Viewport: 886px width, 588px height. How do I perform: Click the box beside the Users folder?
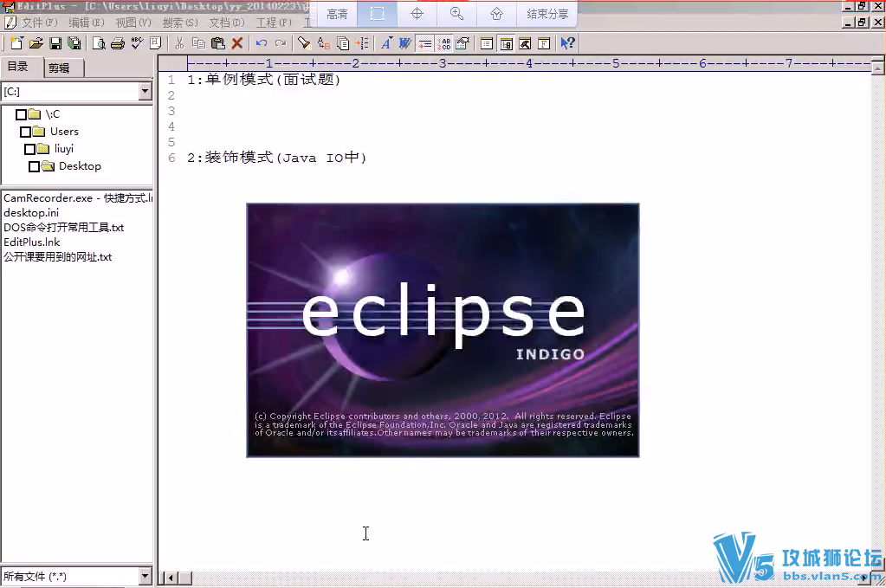(x=25, y=132)
